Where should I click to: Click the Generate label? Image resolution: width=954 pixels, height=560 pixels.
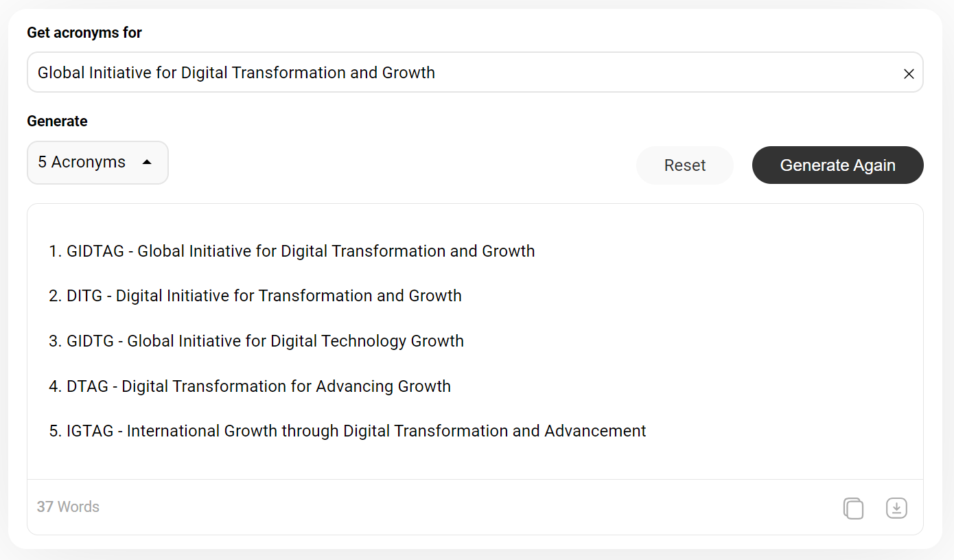57,121
